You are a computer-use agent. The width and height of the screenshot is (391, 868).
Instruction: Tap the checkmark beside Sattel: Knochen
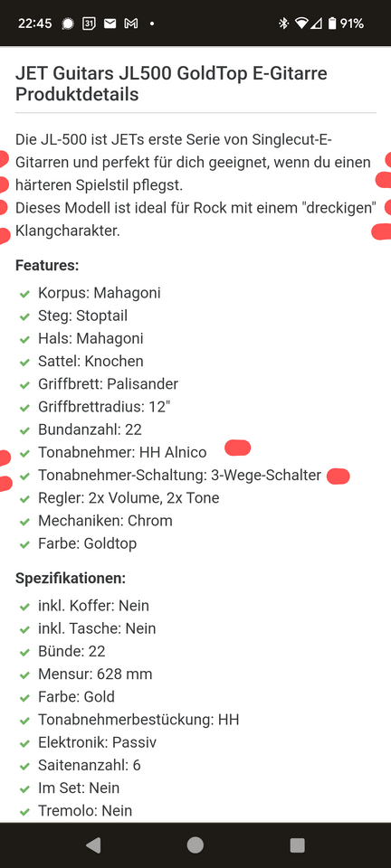(x=24, y=362)
